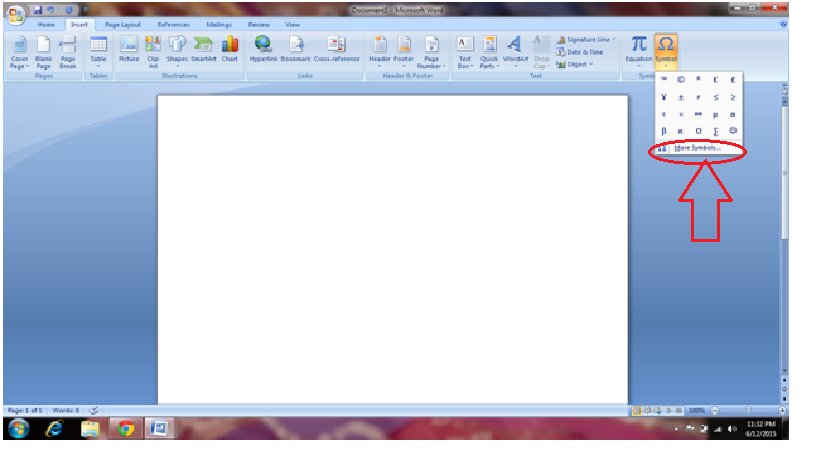
Task: Insert a Cross-reference
Action: point(336,50)
